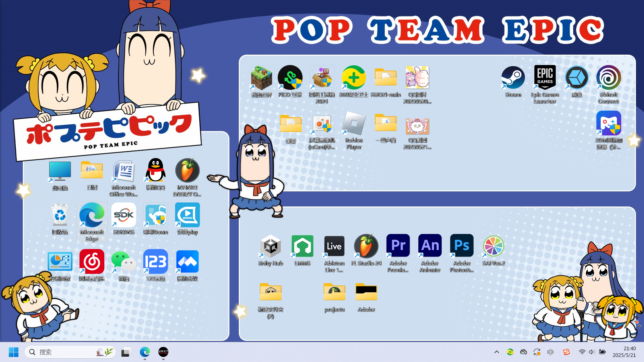Launch 弹弹play

pos(187,219)
